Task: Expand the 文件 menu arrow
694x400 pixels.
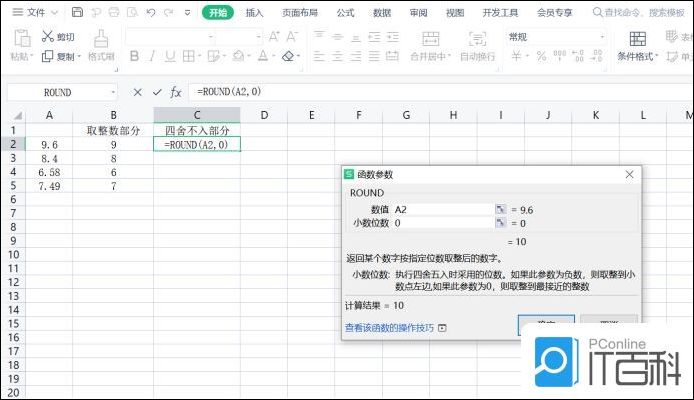Action: 54,12
